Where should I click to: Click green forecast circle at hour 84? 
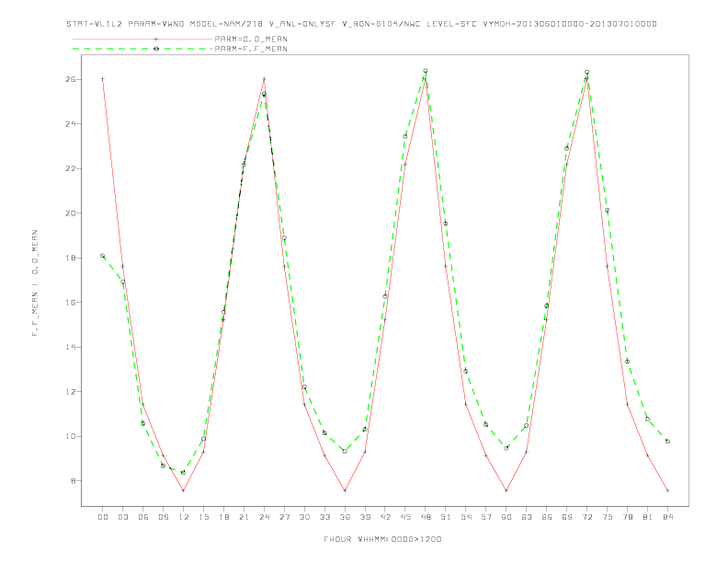point(667,442)
